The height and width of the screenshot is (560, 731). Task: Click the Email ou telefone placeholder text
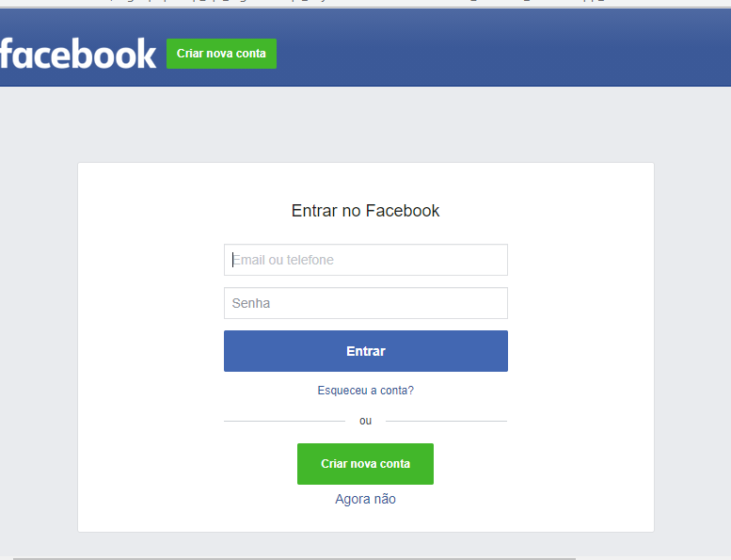tap(283, 260)
